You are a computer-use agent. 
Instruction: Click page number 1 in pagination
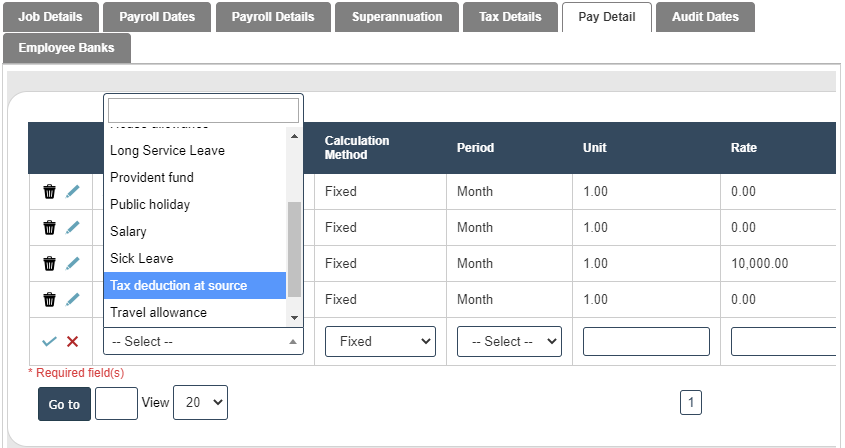pos(691,403)
